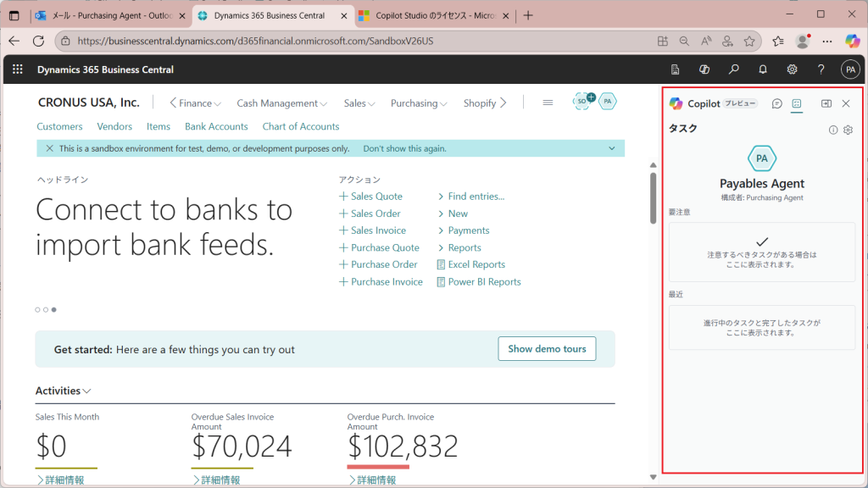Image resolution: width=868 pixels, height=488 pixels.
Task: Select first headline dot indicator
Action: (x=37, y=310)
